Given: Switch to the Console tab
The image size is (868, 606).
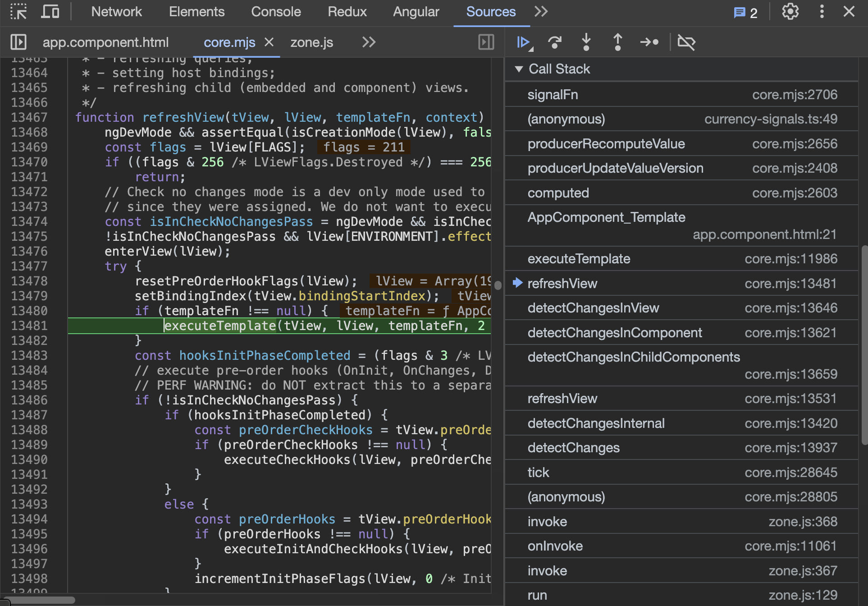Looking at the screenshot, I should click(x=276, y=12).
